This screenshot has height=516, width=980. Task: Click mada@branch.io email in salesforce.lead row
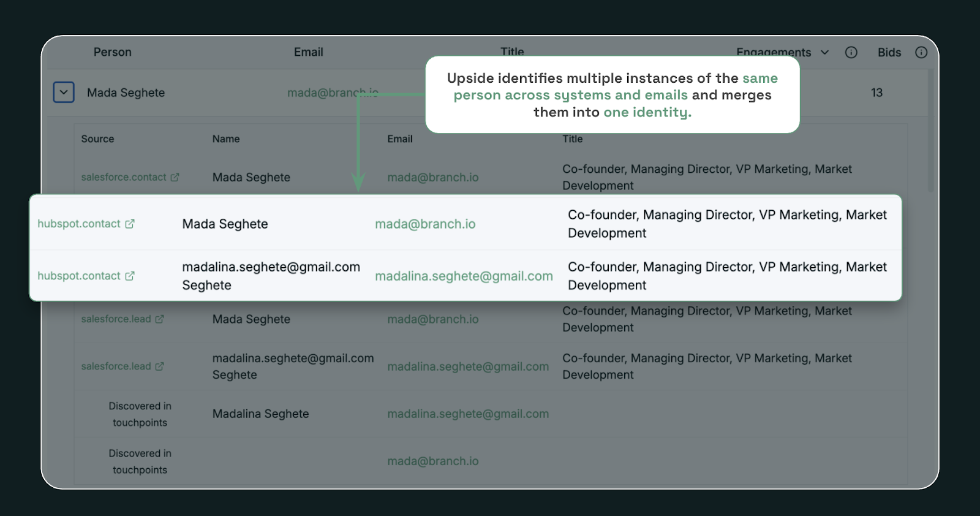[433, 319]
